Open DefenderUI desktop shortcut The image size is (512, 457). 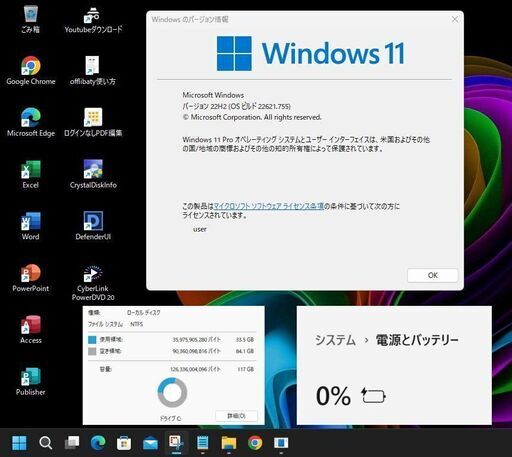[x=93, y=226]
